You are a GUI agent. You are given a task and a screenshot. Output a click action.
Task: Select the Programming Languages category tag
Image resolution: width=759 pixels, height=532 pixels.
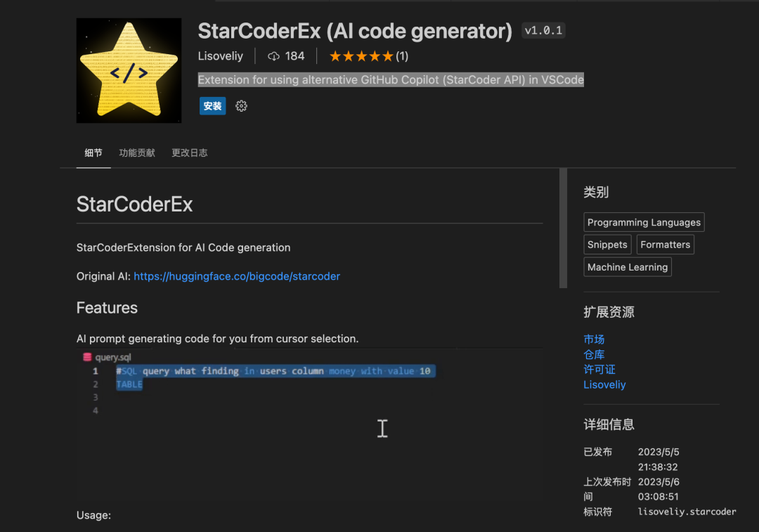pos(644,222)
